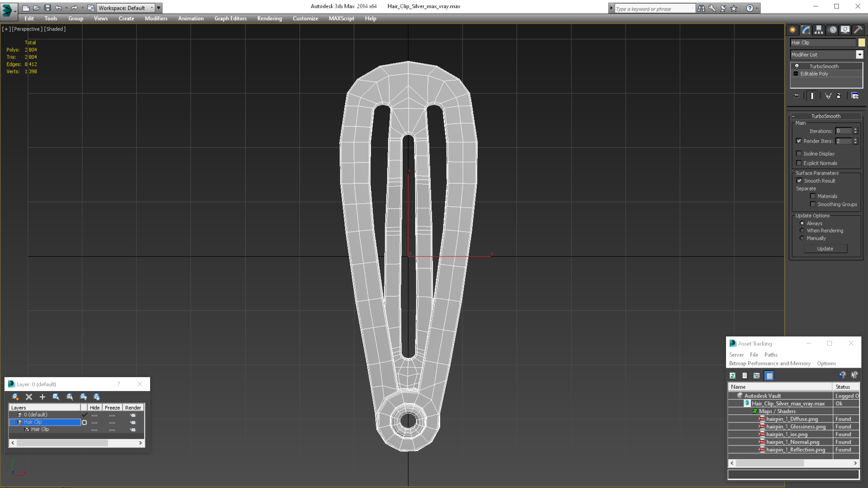Select Table View icon in Asset Tracking

(x=769, y=376)
